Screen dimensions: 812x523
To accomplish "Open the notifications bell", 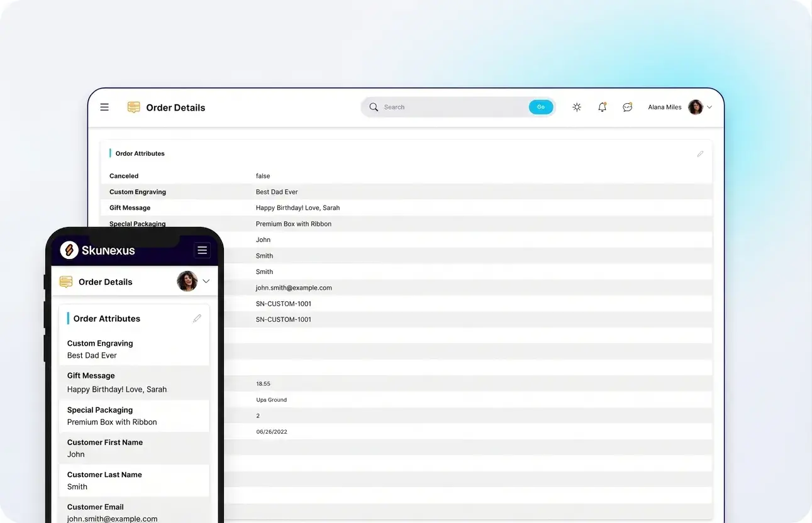I will pos(602,107).
